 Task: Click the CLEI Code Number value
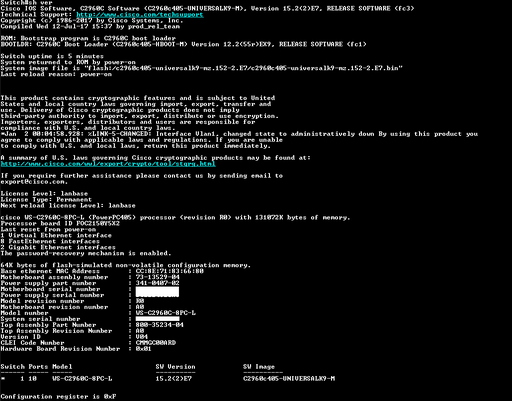point(156,343)
